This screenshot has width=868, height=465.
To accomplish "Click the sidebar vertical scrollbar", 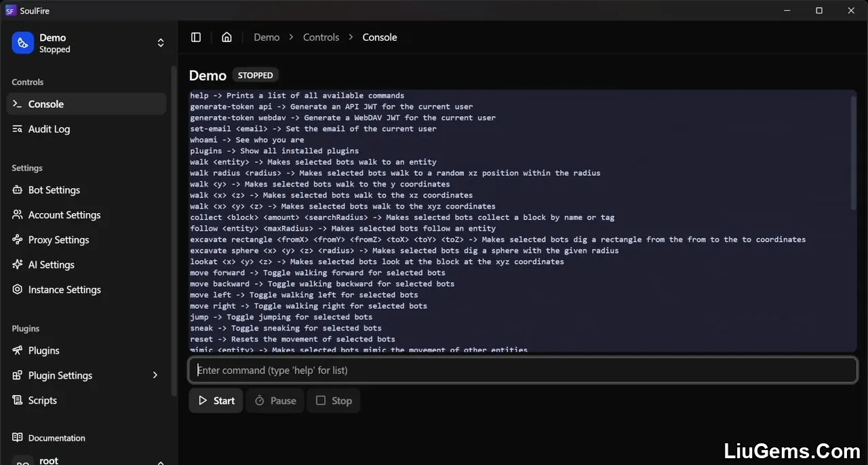I will click(x=174, y=231).
